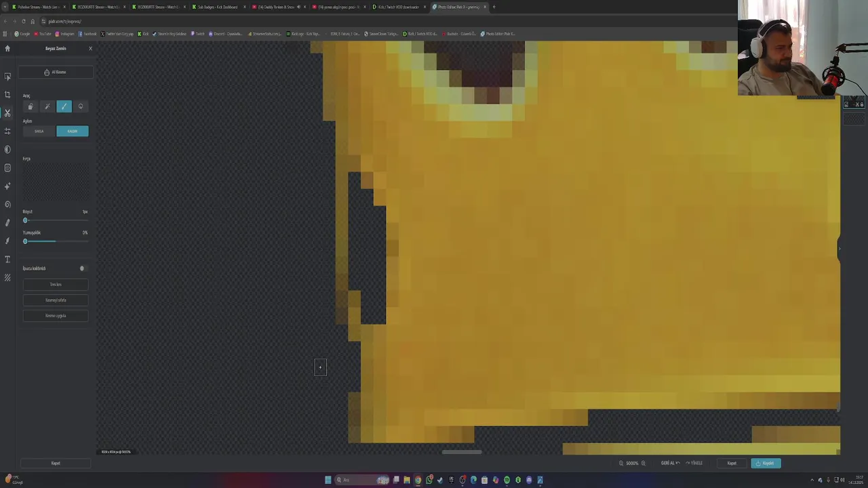Viewport: 868px width, 488px height.
Task: Open the sparkle AI tools icon
Action: pyautogui.click(x=7, y=186)
